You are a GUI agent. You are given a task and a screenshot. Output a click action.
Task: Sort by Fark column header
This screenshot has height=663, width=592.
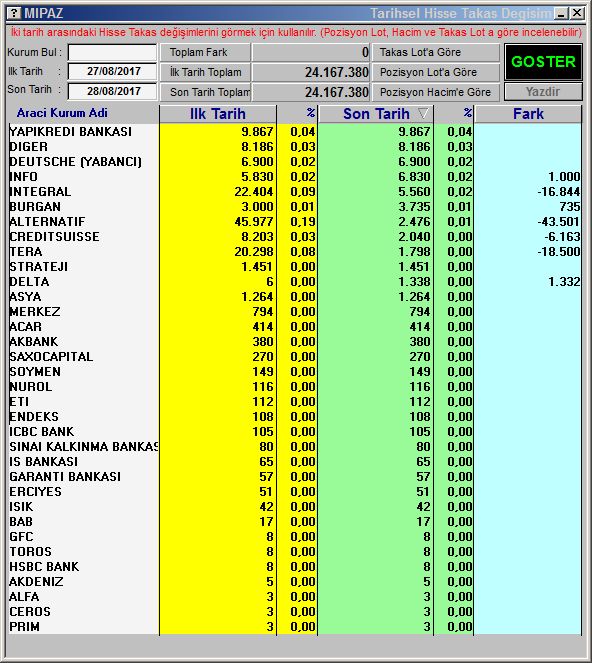tap(528, 114)
